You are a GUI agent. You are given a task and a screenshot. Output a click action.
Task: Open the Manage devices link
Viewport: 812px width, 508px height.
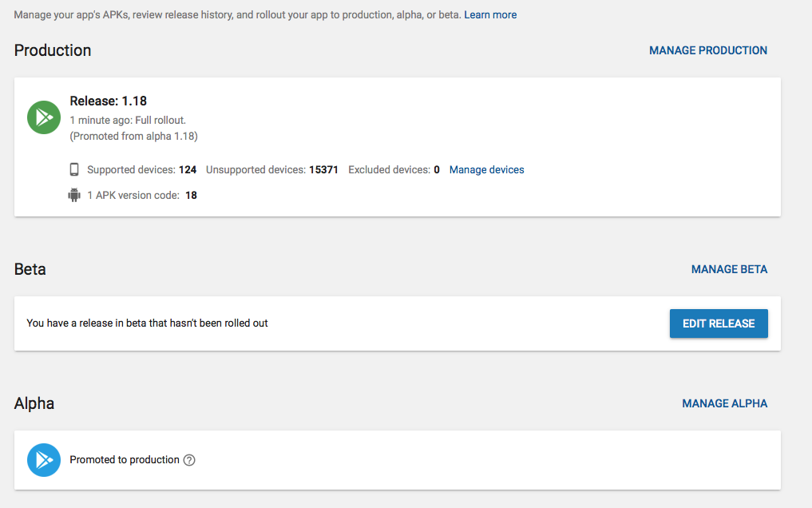[x=486, y=170]
